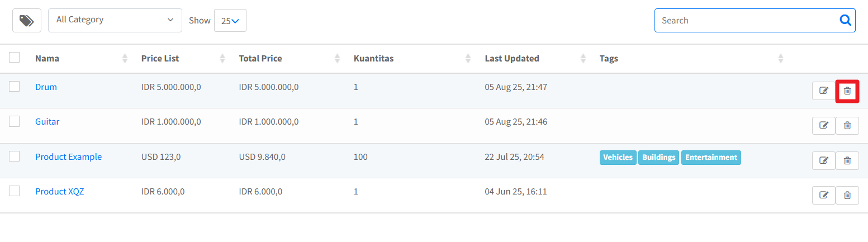The width and height of the screenshot is (868, 242).
Task: Edit the Guitar product row
Action: tap(823, 126)
